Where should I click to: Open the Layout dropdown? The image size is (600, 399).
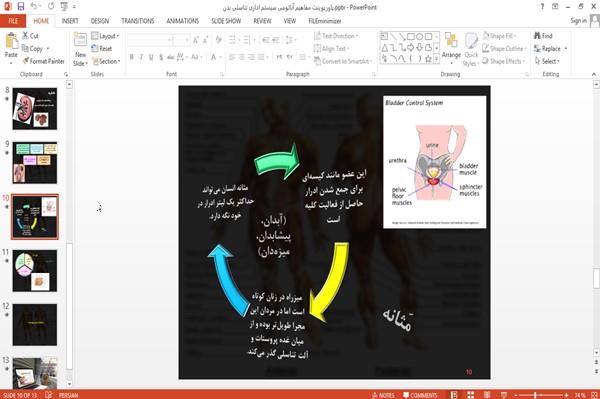pyautogui.click(x=105, y=36)
